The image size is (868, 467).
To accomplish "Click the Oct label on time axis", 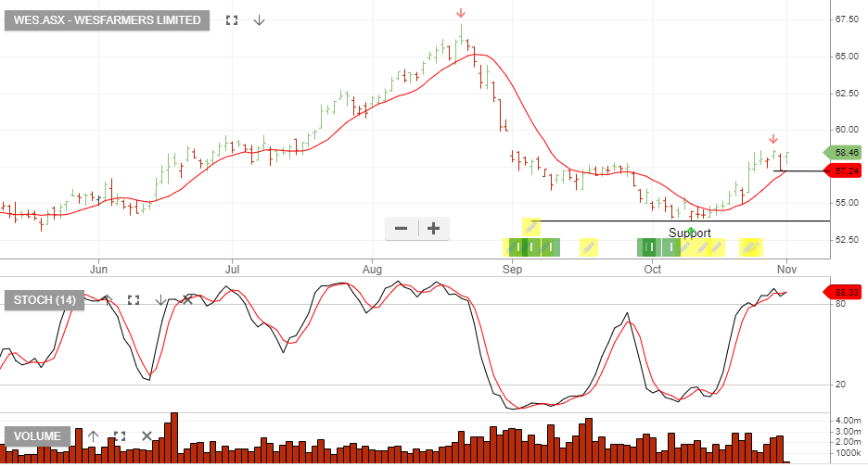I will (653, 270).
